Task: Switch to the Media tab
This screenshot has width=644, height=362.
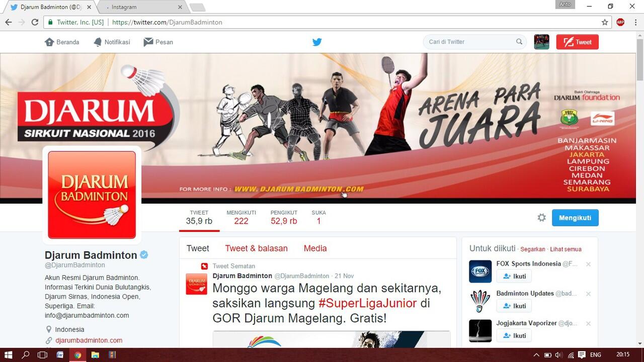Action: pos(315,248)
